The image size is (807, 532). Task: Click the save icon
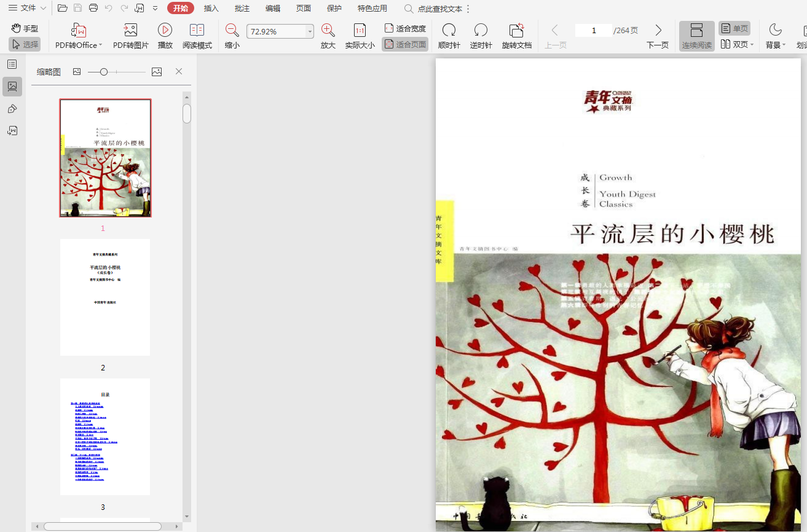(x=78, y=8)
